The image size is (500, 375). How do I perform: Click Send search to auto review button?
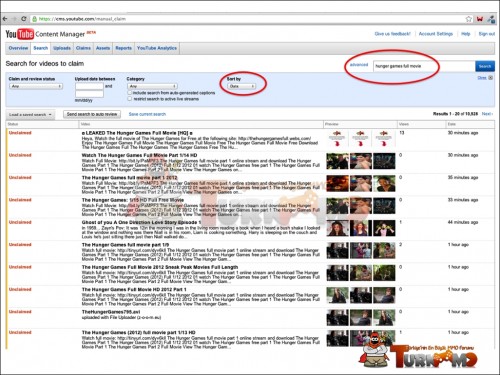pos(92,114)
